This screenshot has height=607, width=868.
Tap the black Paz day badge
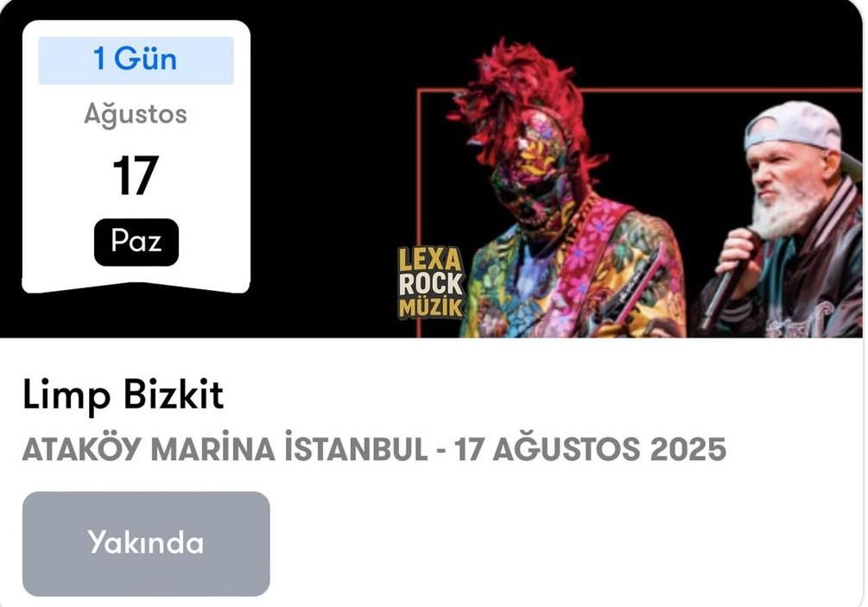coord(136,242)
